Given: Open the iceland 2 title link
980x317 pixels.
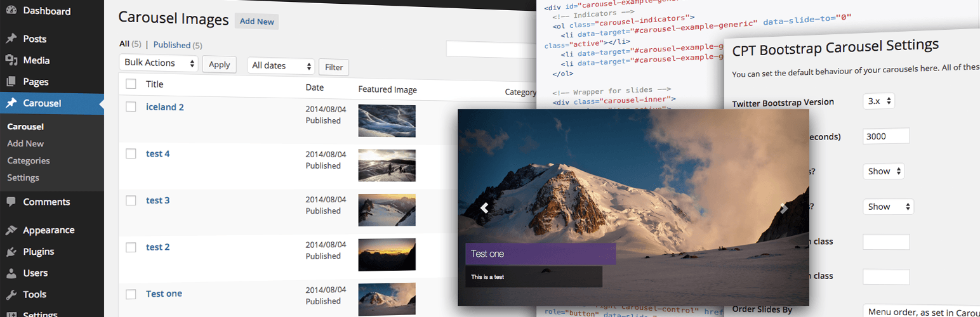Looking at the screenshot, I should click(165, 107).
